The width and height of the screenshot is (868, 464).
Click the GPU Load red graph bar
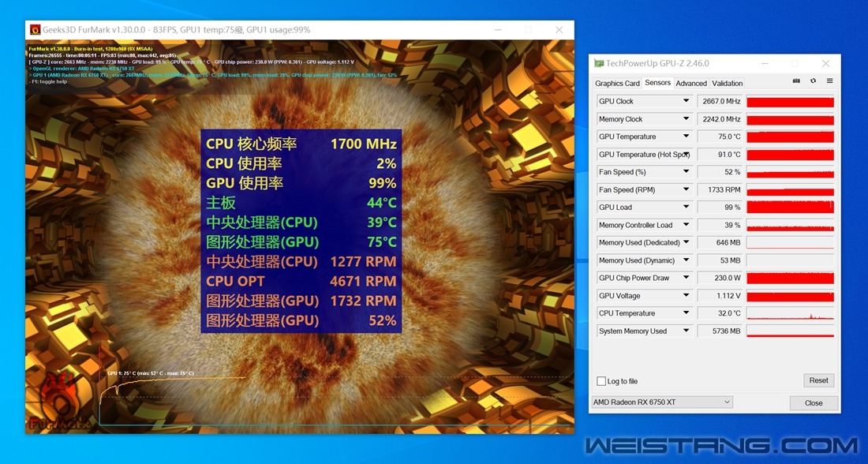point(791,207)
